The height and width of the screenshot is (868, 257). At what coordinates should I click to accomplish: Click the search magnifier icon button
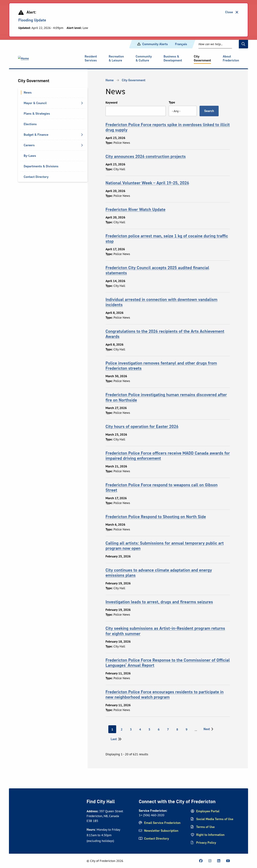click(243, 44)
